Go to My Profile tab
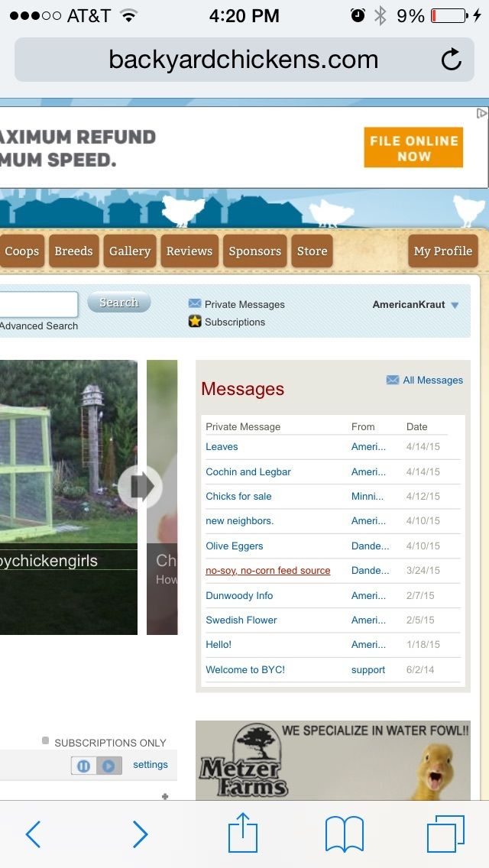Viewport: 489px width, 868px height. tap(443, 251)
